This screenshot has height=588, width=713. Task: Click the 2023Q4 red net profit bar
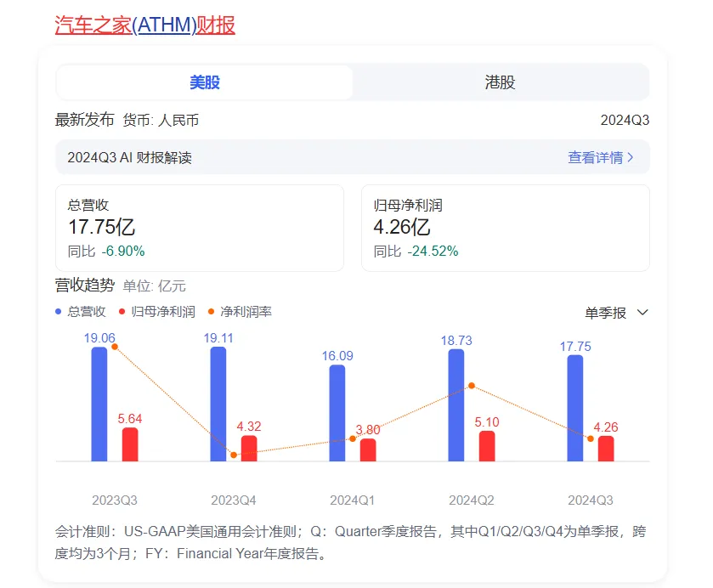pyautogui.click(x=249, y=449)
